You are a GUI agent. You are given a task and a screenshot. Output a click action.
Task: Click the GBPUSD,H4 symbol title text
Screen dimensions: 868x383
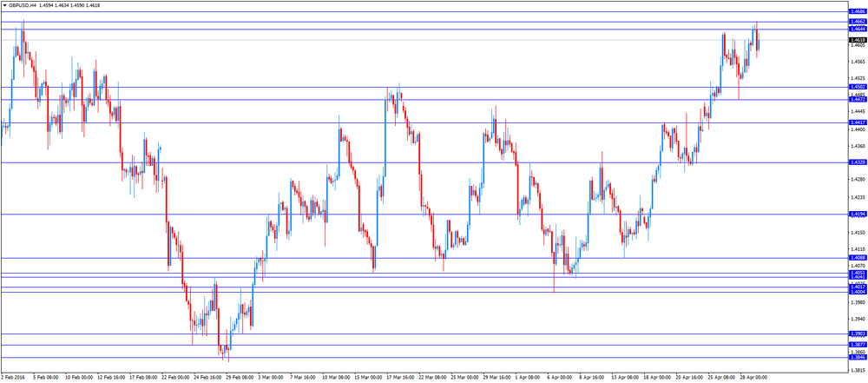22,4
